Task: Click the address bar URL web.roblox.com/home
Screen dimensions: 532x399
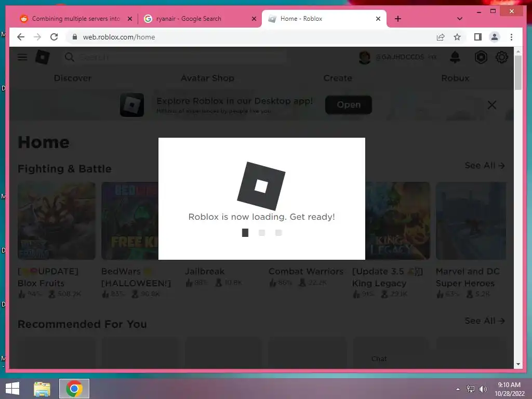Action: tap(119, 37)
